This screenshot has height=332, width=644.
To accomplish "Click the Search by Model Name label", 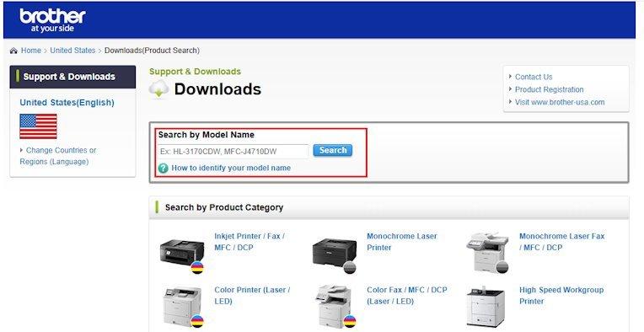I will click(x=207, y=135).
